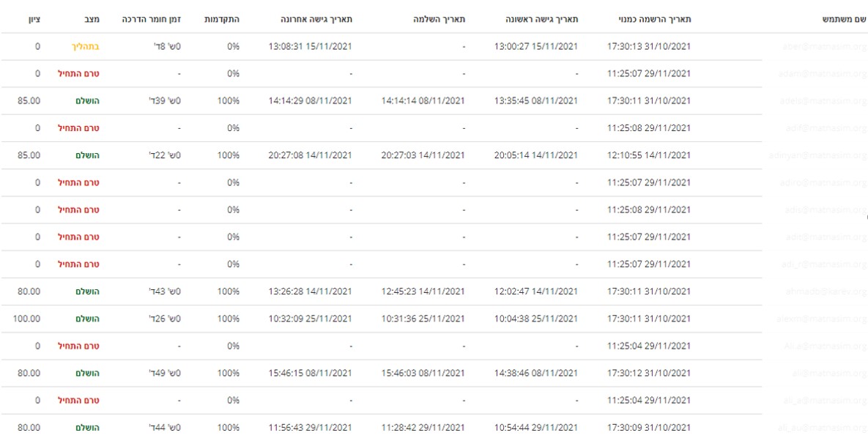Click registration date 12:10:55 14/11/2021
Viewport: 868px width, 438px height.
[x=649, y=155]
